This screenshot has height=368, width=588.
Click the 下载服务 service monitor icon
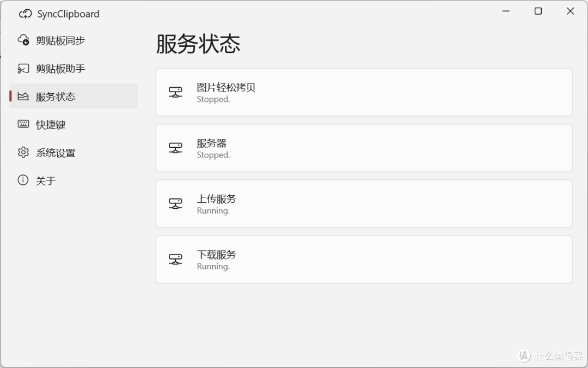point(175,259)
